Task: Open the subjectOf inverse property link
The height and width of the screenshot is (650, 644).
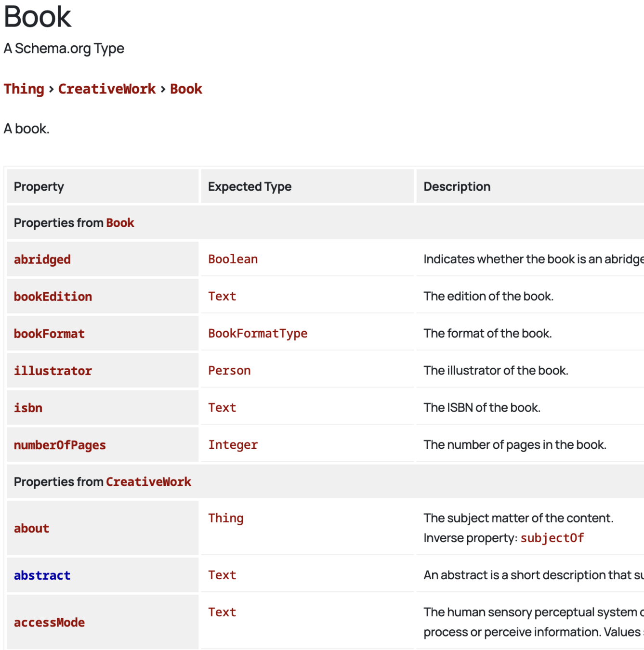Action: (552, 538)
